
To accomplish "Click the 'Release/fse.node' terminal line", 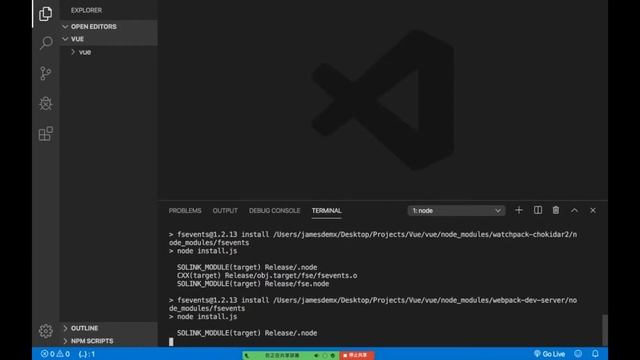I will click(x=253, y=284).
